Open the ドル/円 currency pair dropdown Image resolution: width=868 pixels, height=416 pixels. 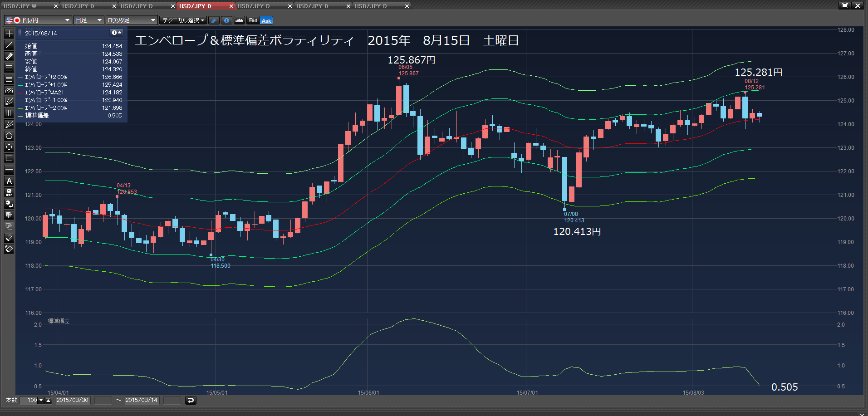[38, 20]
